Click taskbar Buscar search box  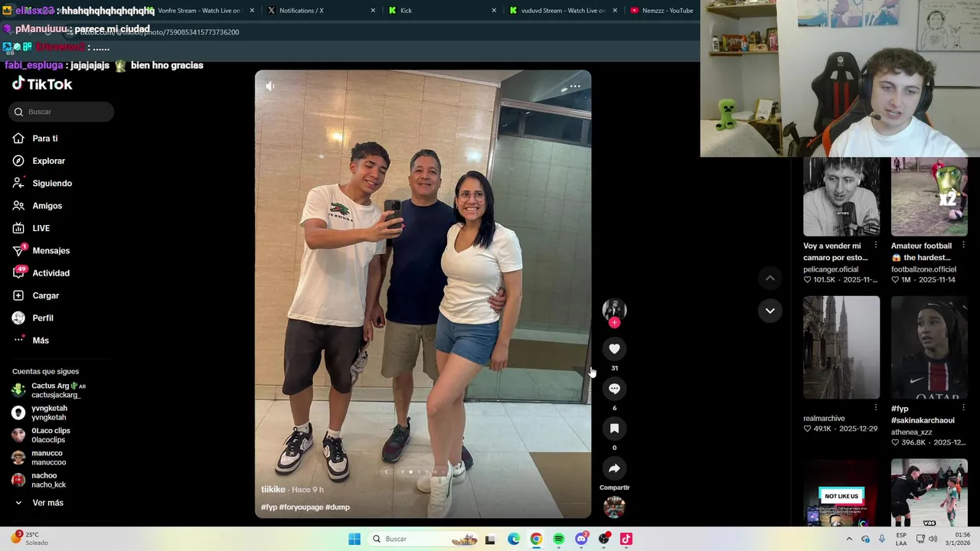tap(423, 539)
